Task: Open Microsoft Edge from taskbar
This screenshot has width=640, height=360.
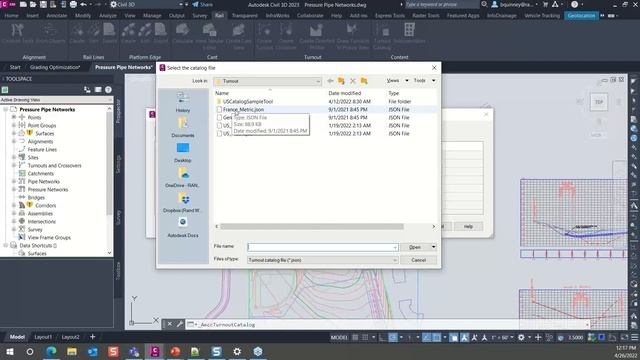Action: point(51,351)
